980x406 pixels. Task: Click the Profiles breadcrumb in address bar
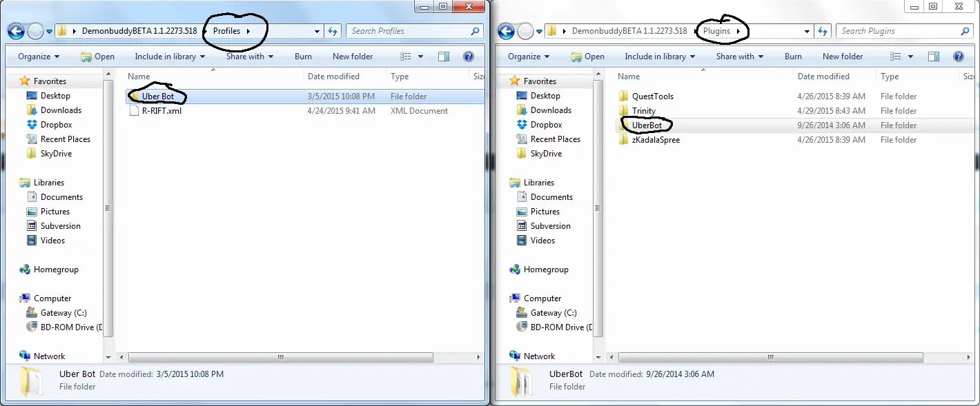[x=226, y=31]
